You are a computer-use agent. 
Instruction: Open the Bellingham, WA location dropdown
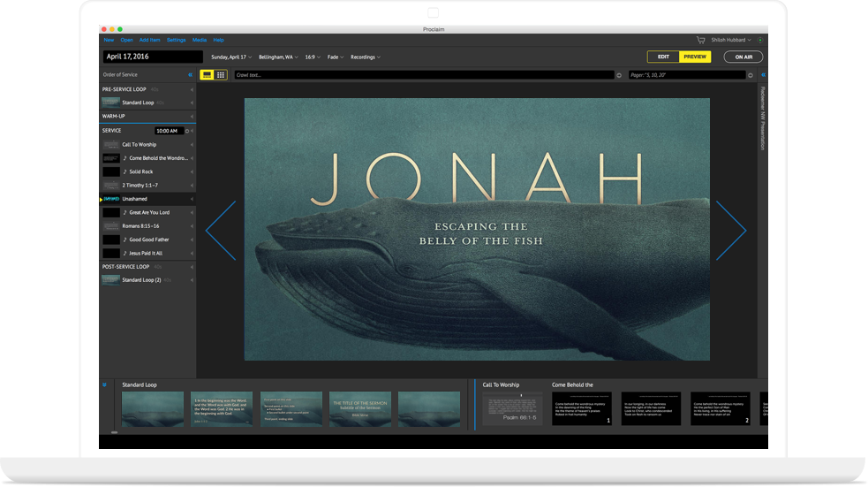(278, 57)
